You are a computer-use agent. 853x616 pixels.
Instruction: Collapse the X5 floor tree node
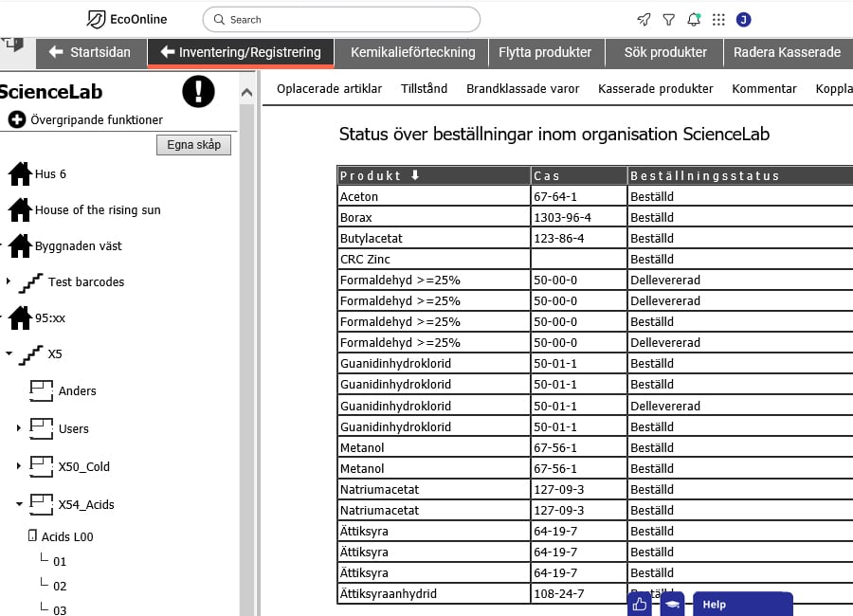pyautogui.click(x=9, y=353)
